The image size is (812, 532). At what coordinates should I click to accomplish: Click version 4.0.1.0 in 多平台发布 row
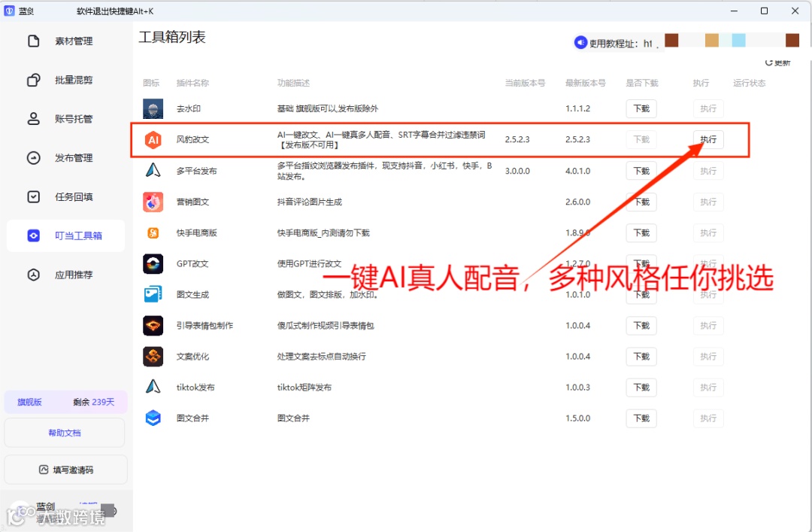point(577,171)
